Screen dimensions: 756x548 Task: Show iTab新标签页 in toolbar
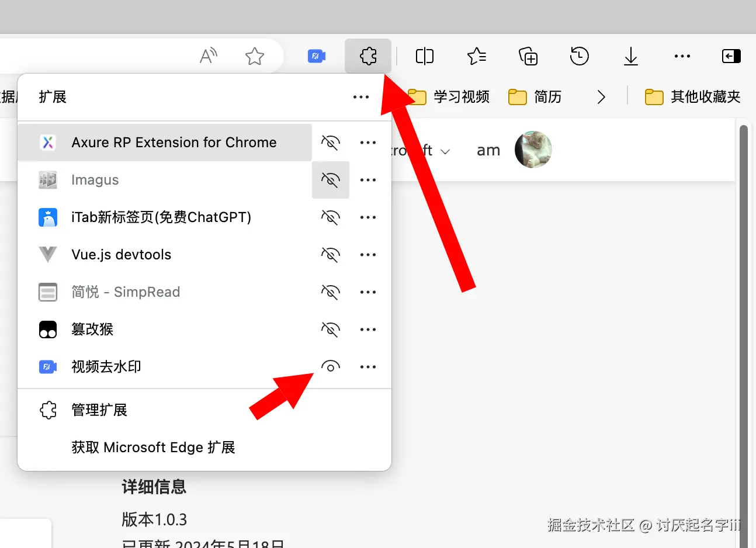[331, 217]
